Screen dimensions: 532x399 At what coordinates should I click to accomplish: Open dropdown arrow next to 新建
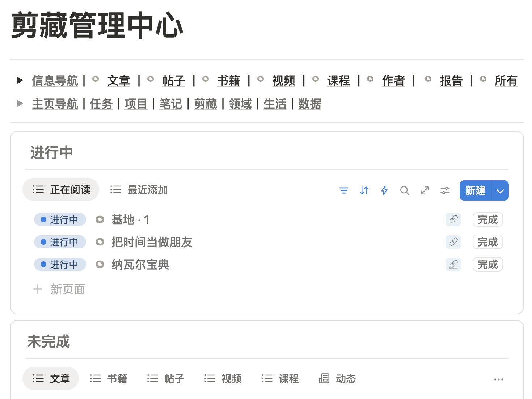[x=500, y=191]
